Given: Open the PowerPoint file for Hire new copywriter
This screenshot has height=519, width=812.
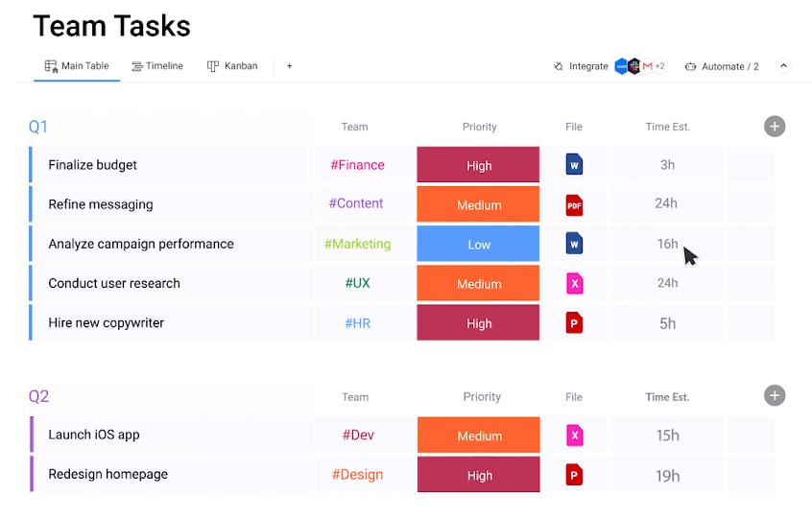Looking at the screenshot, I should click(x=574, y=323).
